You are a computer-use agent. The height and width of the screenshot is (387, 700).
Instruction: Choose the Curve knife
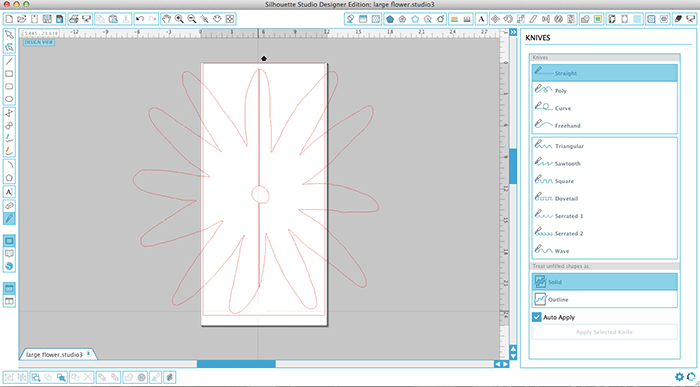tap(604, 108)
